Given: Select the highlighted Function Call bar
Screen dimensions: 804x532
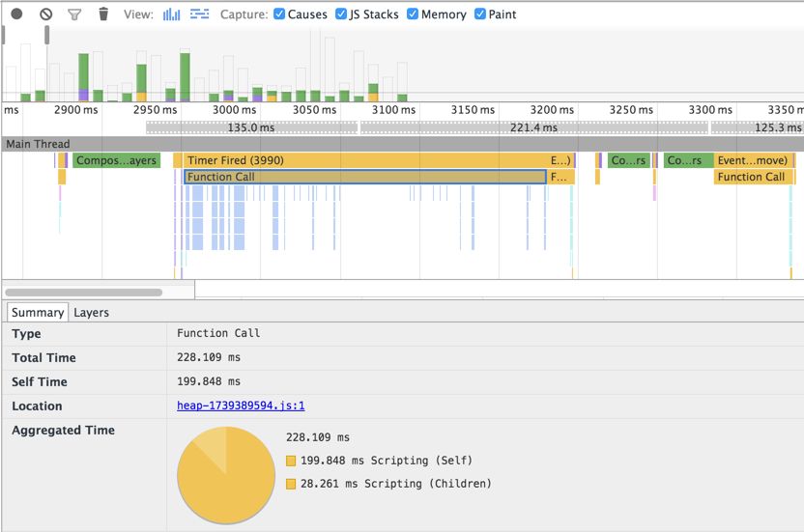Looking at the screenshot, I should click(x=364, y=177).
